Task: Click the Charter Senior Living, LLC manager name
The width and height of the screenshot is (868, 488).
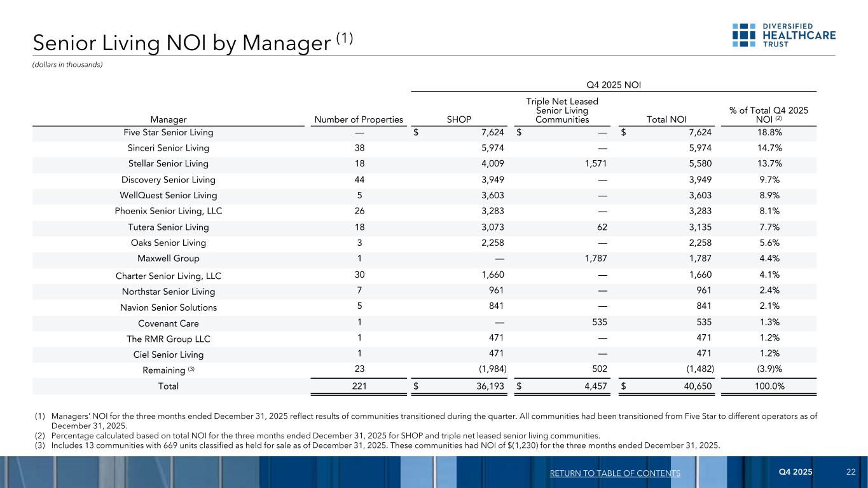Action: [x=169, y=276]
